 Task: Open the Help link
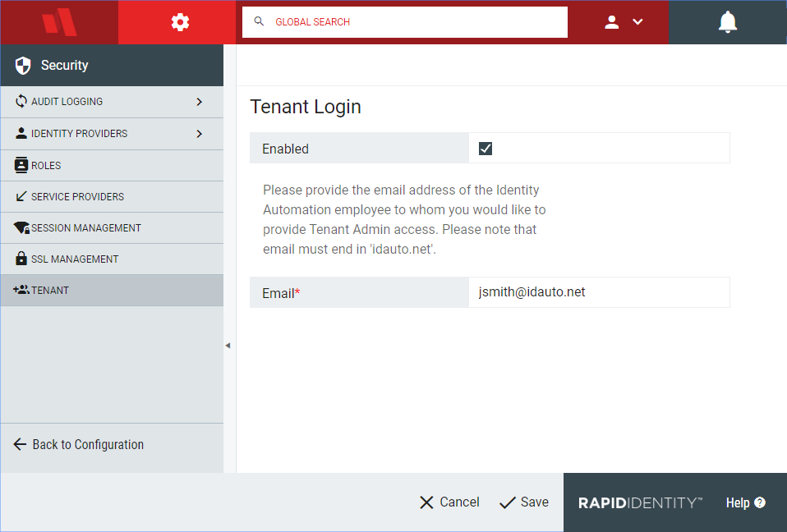point(745,503)
